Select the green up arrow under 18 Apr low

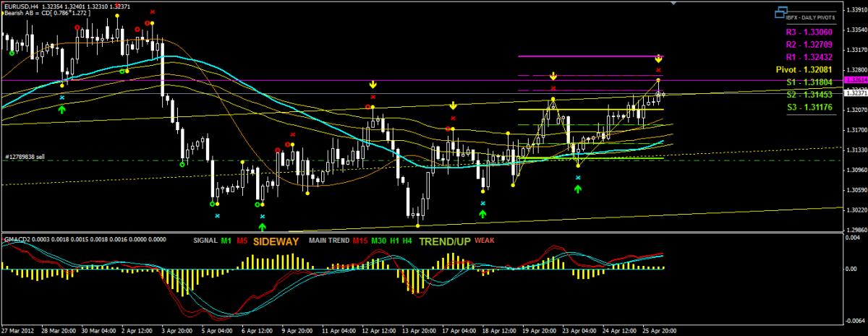[x=482, y=214]
